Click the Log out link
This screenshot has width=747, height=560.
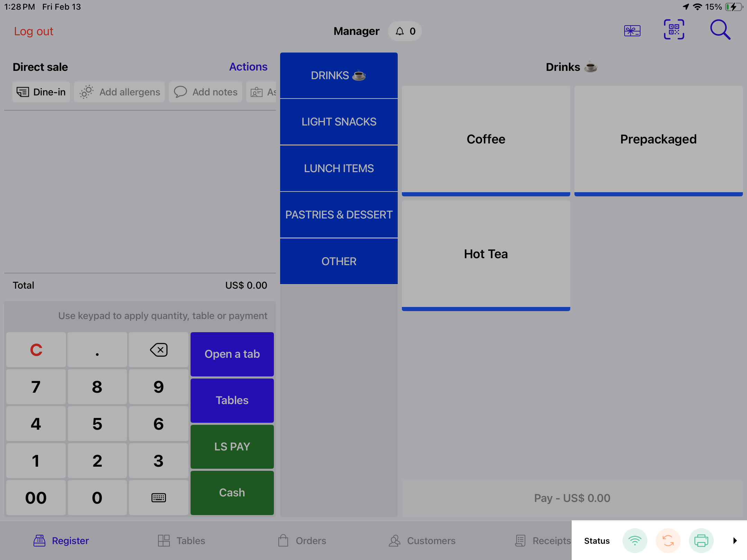34,31
